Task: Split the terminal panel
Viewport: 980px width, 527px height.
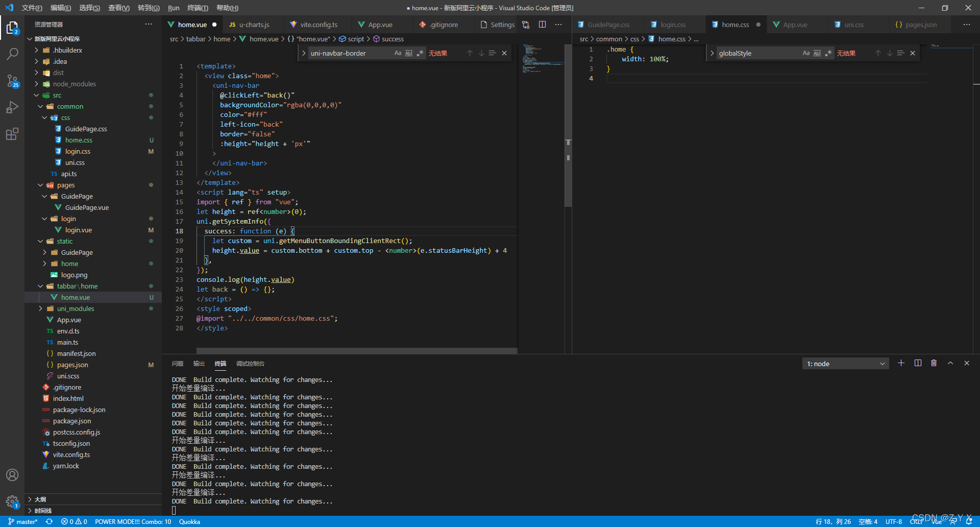Action: pyautogui.click(x=918, y=363)
